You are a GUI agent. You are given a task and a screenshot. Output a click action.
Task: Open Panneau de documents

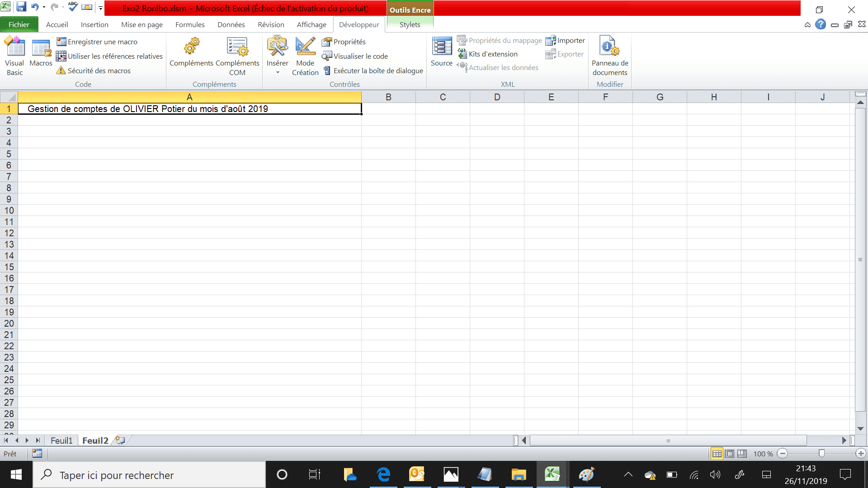610,55
